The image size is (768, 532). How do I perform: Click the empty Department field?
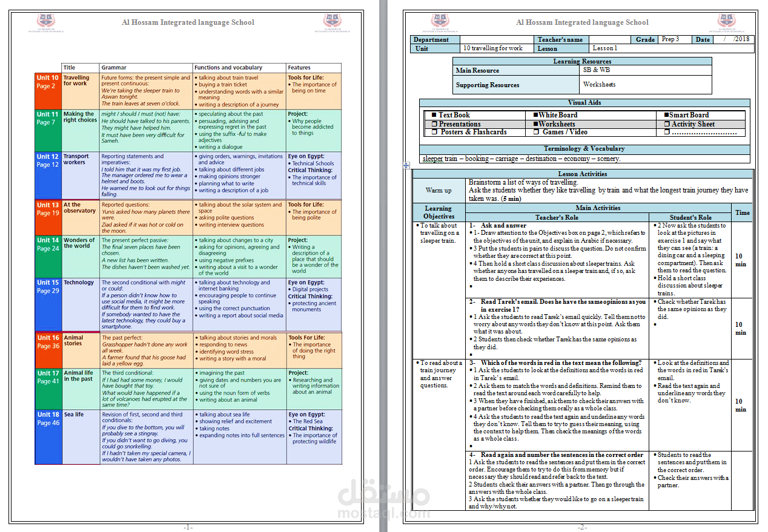tap(497, 39)
